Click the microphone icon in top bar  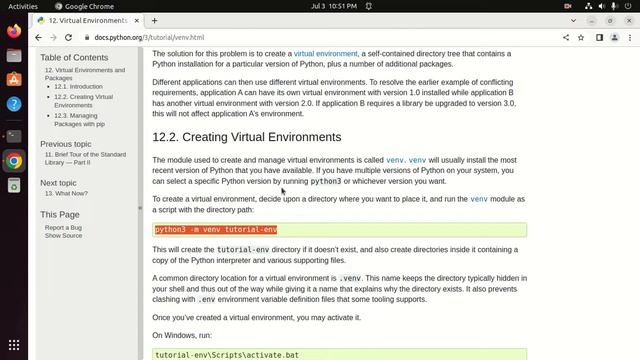tap(613, 6)
